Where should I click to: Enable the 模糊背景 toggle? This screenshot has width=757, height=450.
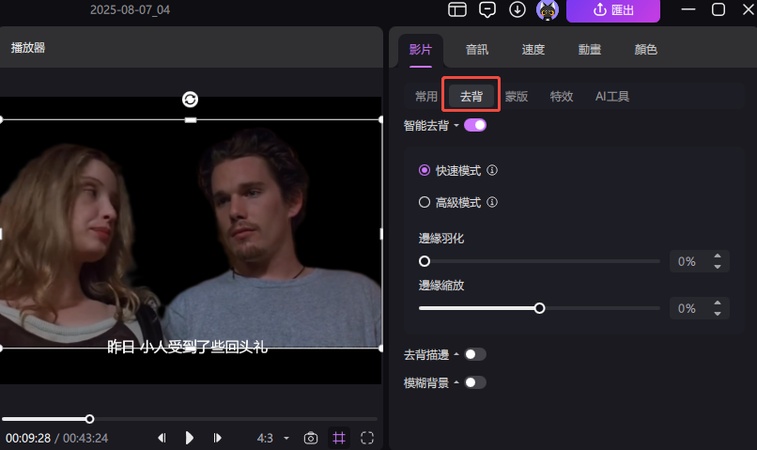475,383
